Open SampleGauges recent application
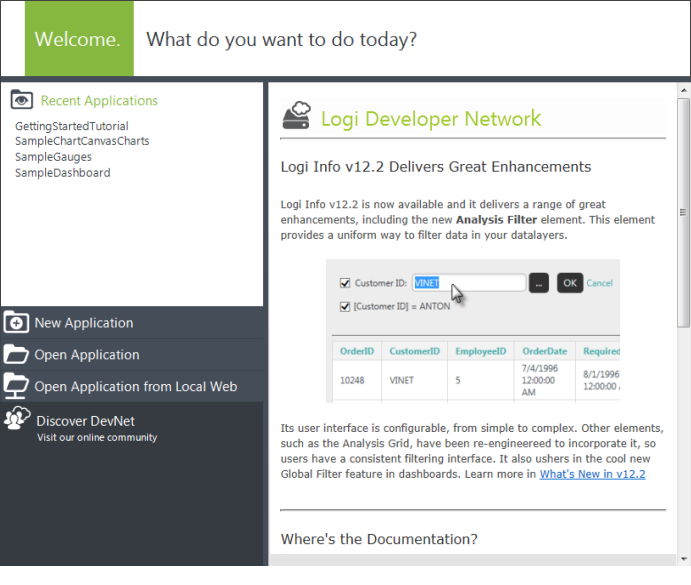The height and width of the screenshot is (585, 691). click(53, 157)
